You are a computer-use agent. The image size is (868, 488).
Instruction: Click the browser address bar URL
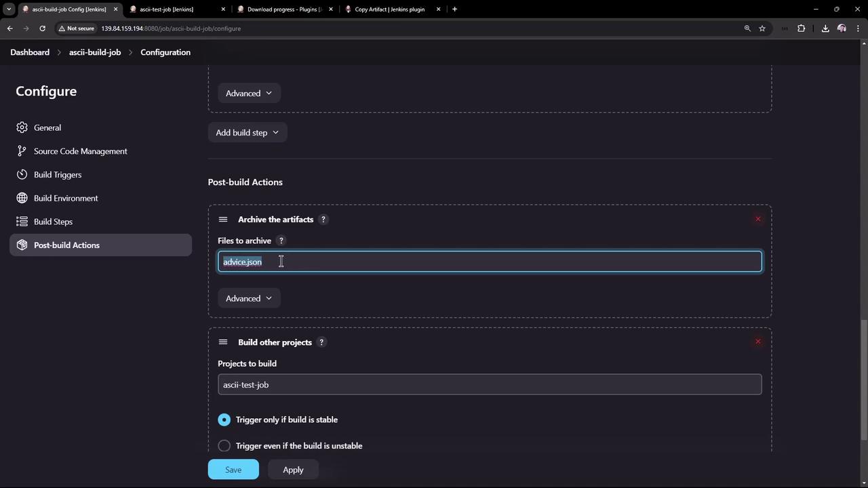coord(171,28)
